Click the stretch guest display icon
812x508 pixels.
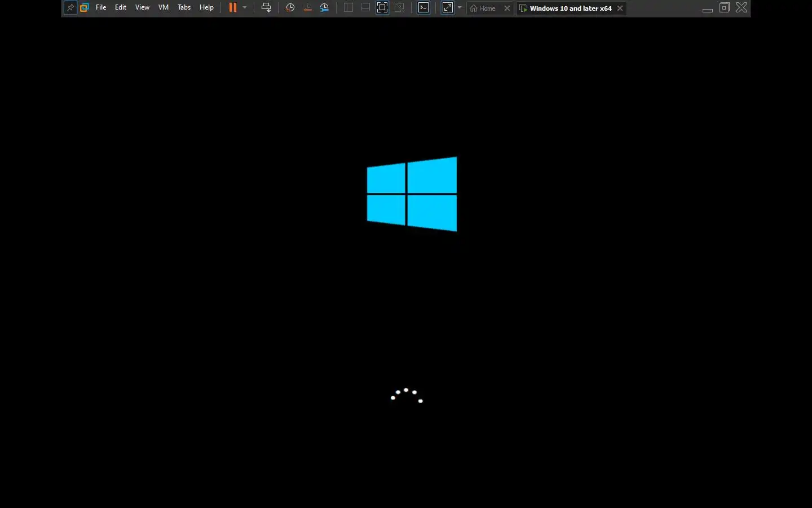click(x=448, y=8)
